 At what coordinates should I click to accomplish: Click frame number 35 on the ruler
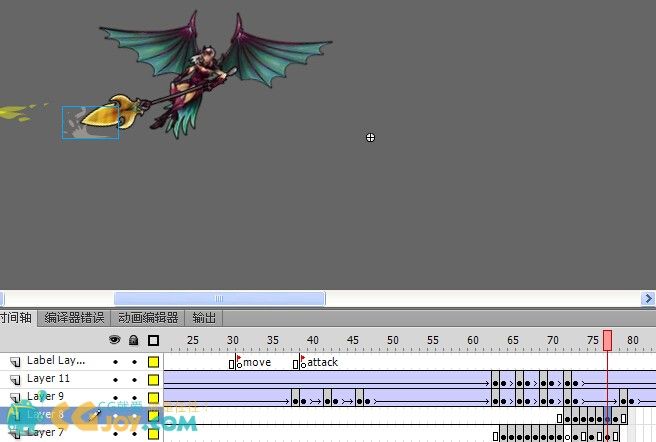point(272,340)
